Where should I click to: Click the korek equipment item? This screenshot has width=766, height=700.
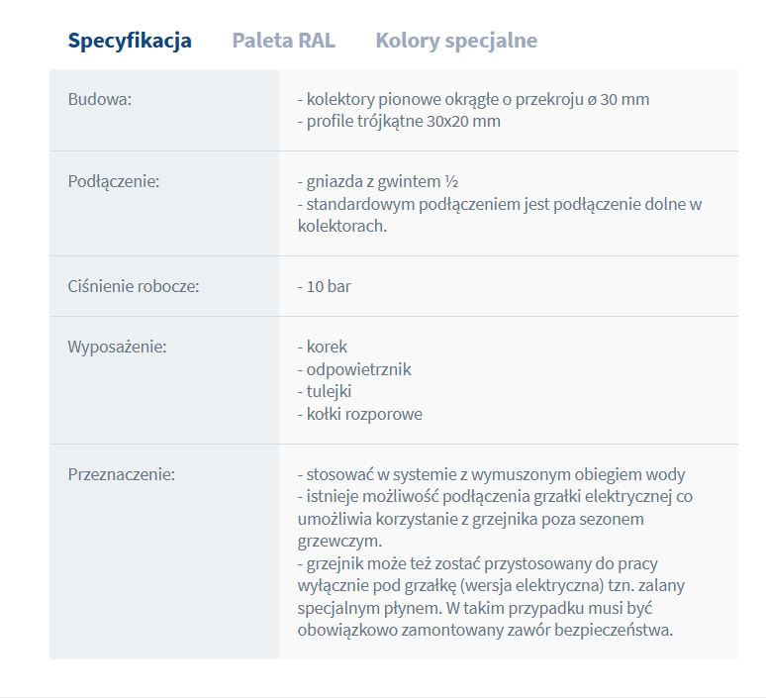pos(323,348)
